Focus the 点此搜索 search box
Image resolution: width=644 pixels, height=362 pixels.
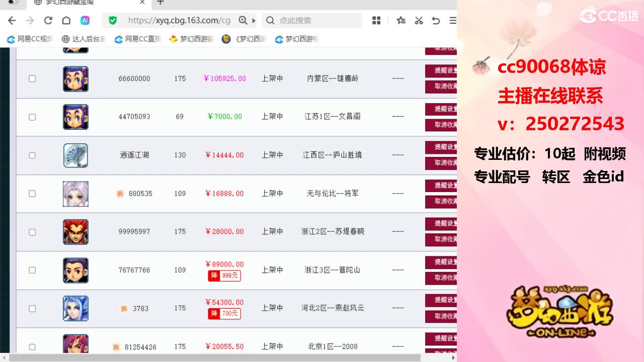[x=312, y=21]
